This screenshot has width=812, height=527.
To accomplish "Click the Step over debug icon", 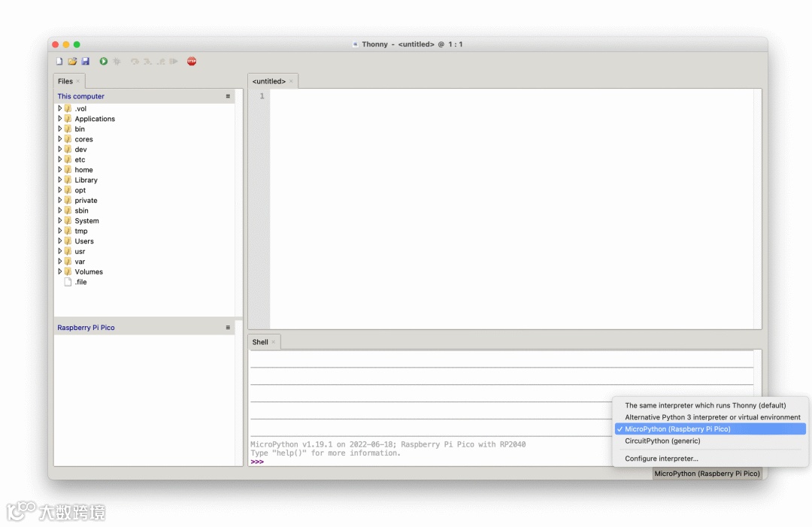I will click(x=135, y=61).
